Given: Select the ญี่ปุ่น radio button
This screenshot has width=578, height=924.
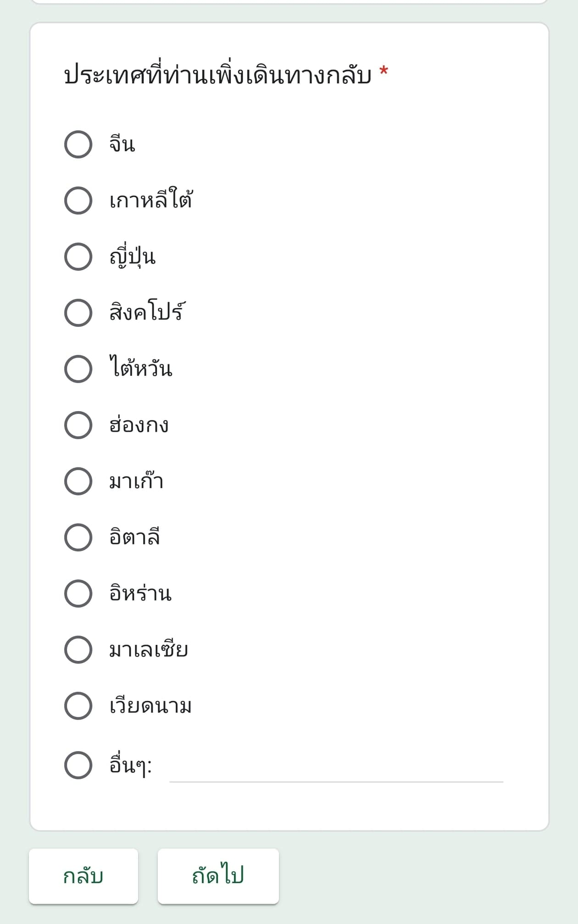Looking at the screenshot, I should 78,257.
